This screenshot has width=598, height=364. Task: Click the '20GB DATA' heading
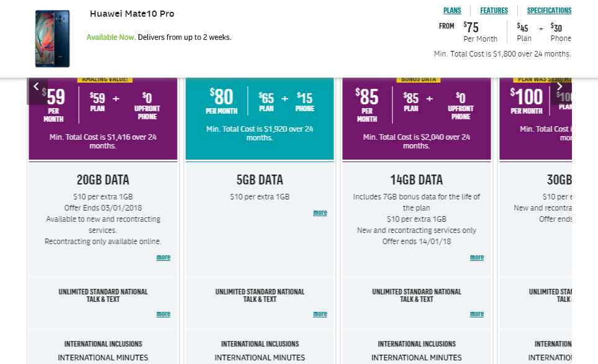[103, 180]
